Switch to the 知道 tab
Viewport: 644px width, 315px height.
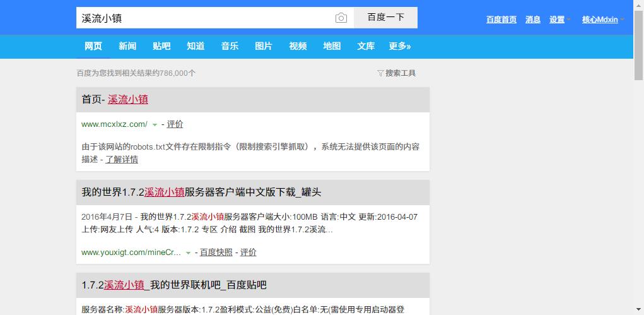tap(196, 47)
